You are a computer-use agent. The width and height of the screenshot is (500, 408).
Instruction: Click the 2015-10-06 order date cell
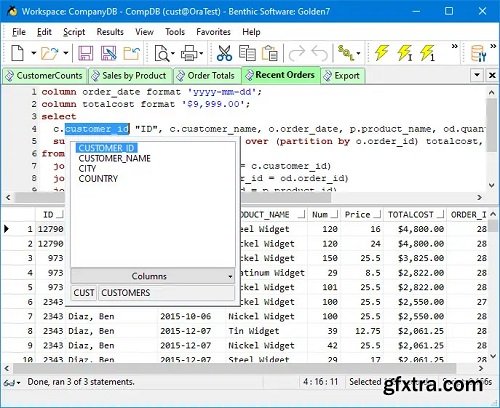[x=191, y=316]
